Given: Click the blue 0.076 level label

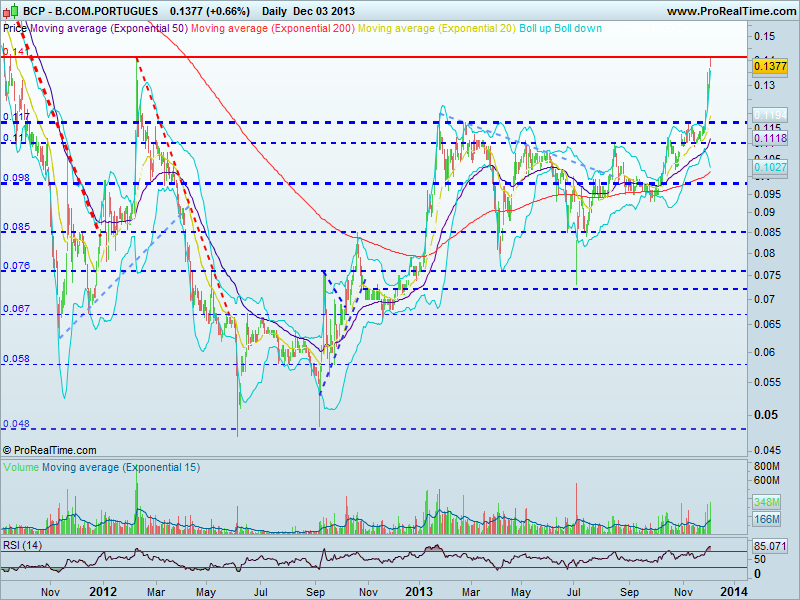Looking at the screenshot, I should pos(16,265).
